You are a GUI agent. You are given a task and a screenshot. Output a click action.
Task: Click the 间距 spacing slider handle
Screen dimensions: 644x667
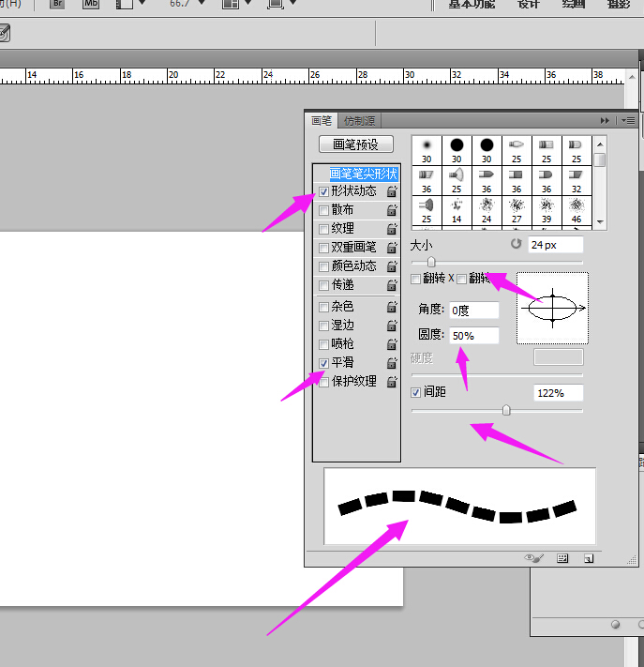pos(506,410)
